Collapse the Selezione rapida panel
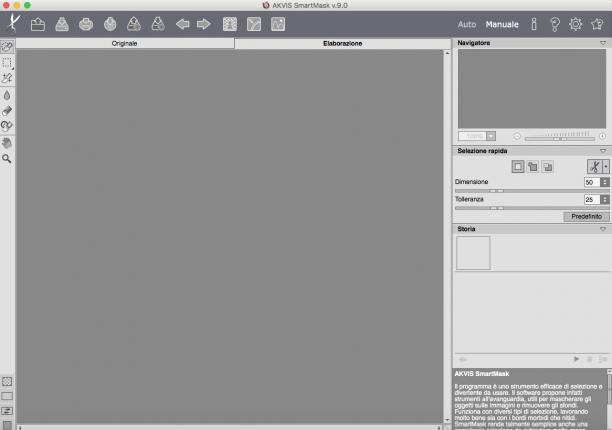The width and height of the screenshot is (612, 430). pyautogui.click(x=603, y=151)
